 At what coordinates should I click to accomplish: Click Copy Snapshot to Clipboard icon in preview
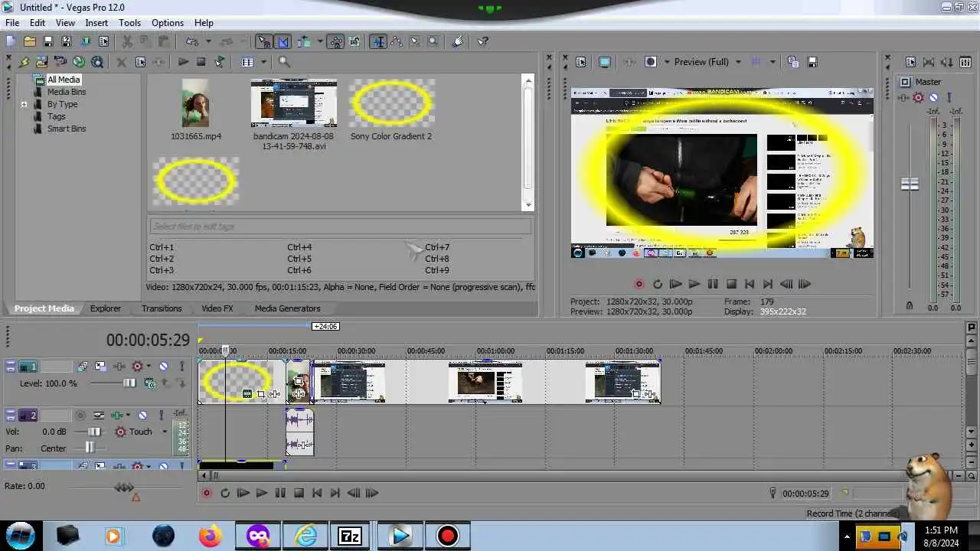click(x=793, y=62)
